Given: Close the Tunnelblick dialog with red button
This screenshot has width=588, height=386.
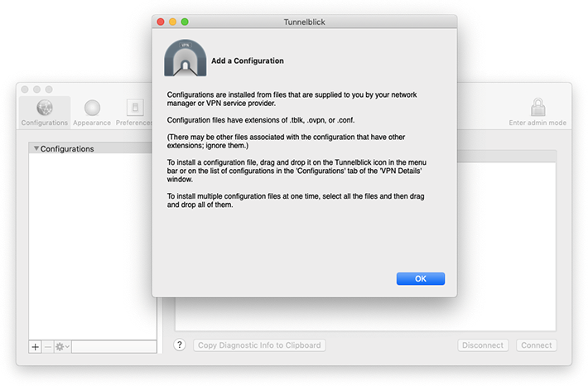Looking at the screenshot, I should tap(161, 22).
